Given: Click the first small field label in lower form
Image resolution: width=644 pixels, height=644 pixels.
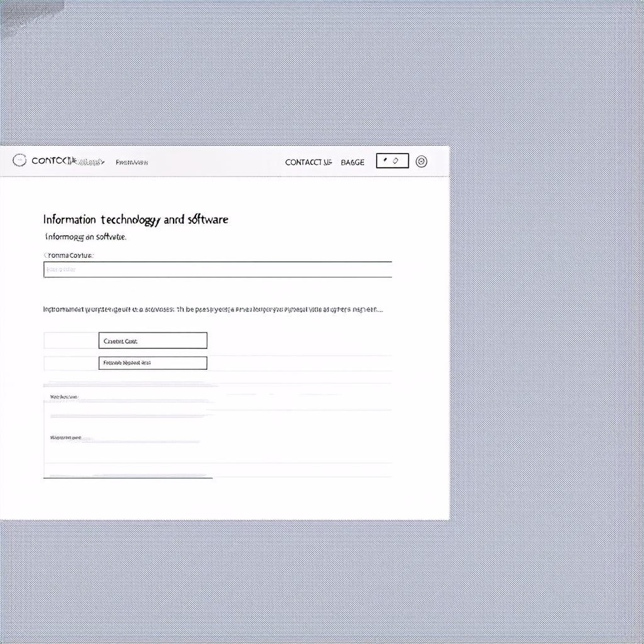Looking at the screenshot, I should click(x=64, y=397).
